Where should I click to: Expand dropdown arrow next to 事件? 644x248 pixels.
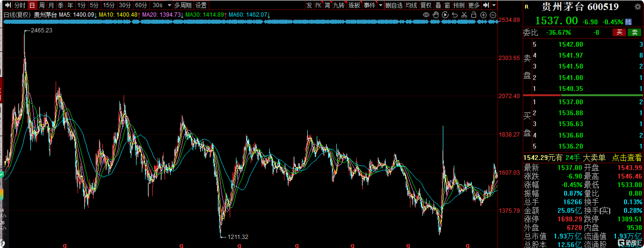(381, 5)
